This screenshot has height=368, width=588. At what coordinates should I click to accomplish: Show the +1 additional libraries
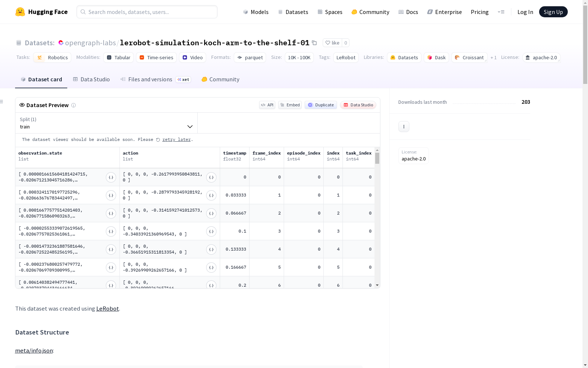coord(494,58)
